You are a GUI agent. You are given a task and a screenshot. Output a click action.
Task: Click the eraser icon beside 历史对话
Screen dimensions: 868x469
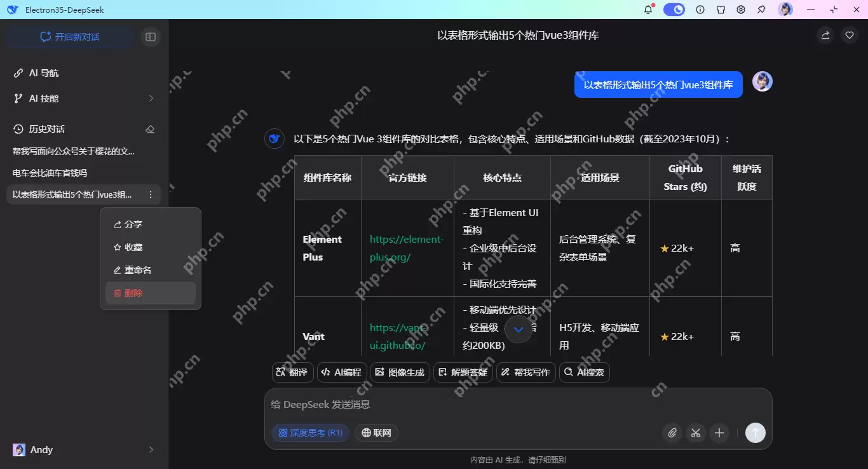pos(150,129)
